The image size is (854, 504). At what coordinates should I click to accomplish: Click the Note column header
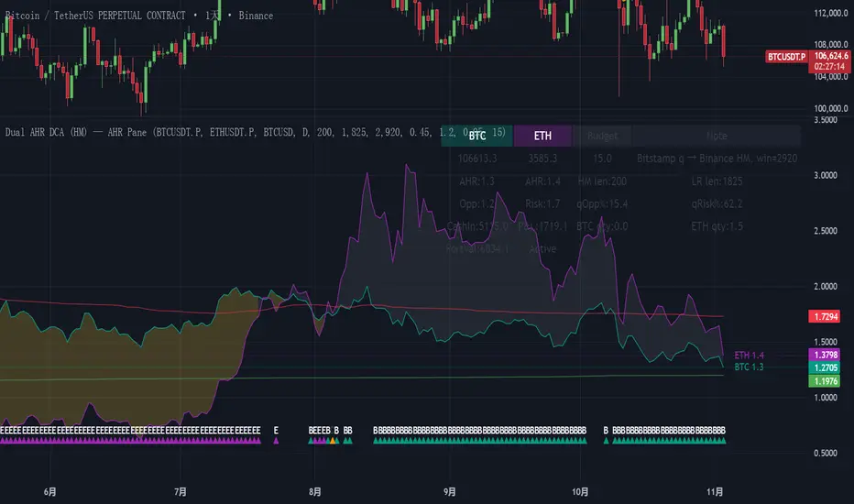(x=717, y=136)
